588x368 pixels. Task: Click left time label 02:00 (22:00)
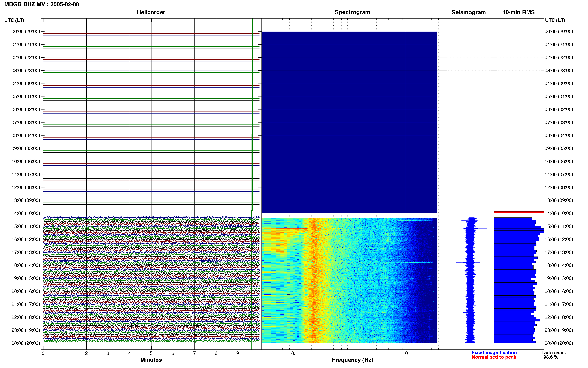(x=26, y=57)
